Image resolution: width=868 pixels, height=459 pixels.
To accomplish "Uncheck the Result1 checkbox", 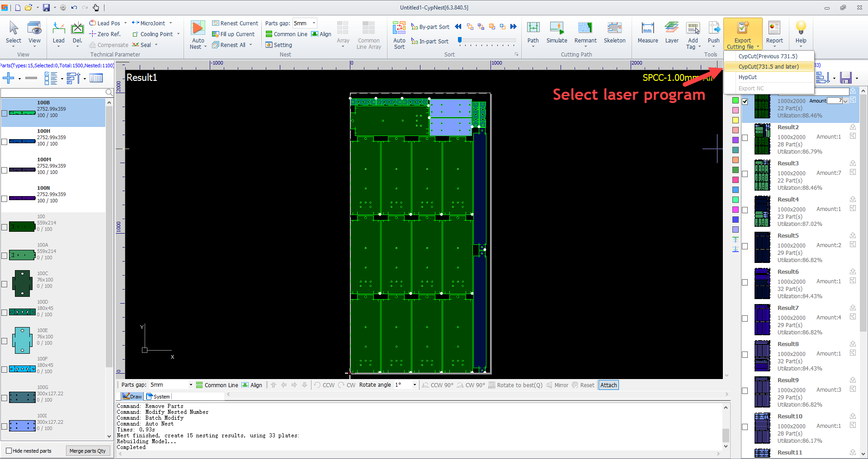I will coord(745,101).
